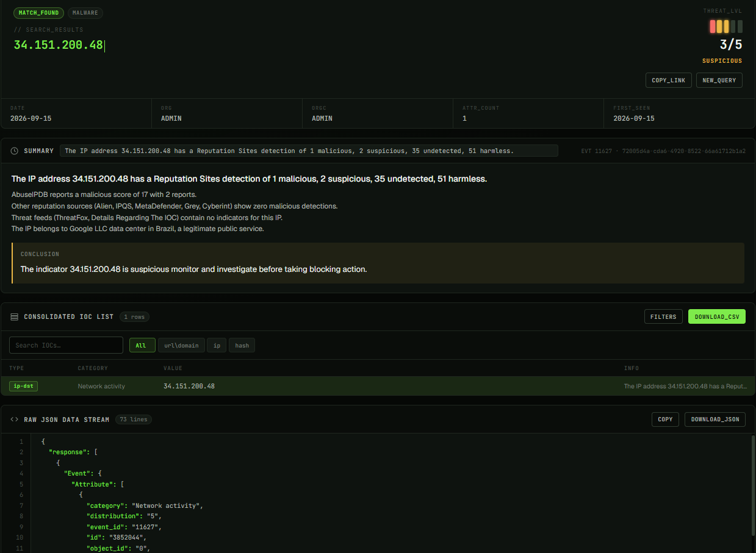Screen dimensions: 756x553
Task: Filter IOCs by url\domain
Action: [x=181, y=345]
